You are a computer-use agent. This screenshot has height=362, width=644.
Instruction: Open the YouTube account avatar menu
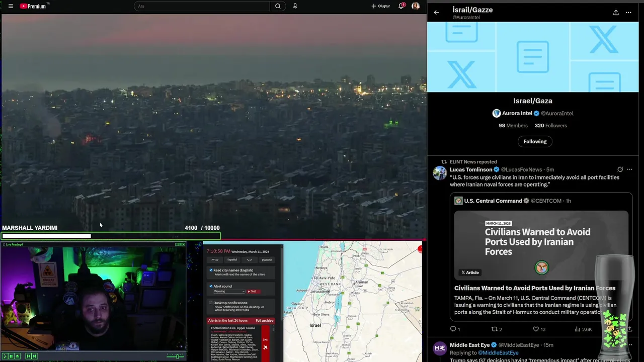[x=416, y=6]
